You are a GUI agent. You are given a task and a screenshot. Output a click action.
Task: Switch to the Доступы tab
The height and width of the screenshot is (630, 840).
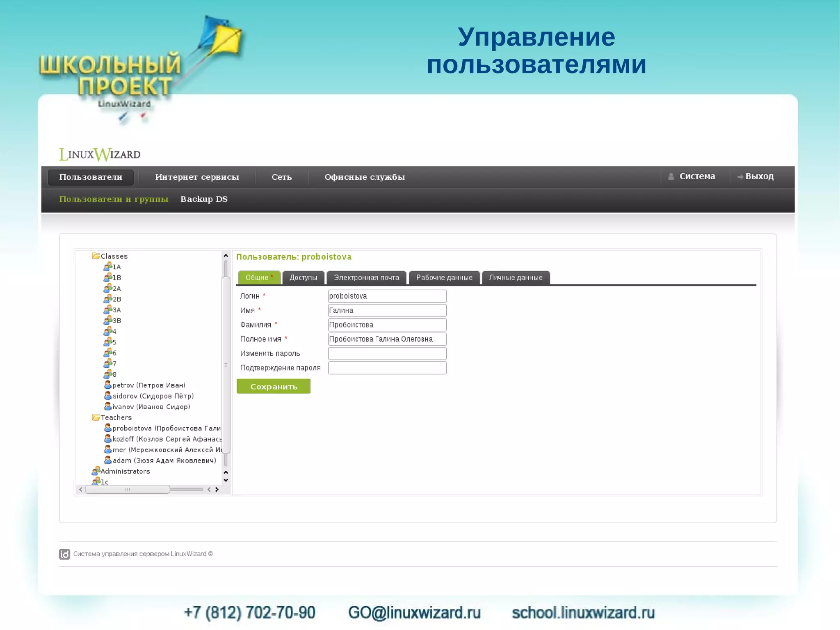[304, 277]
